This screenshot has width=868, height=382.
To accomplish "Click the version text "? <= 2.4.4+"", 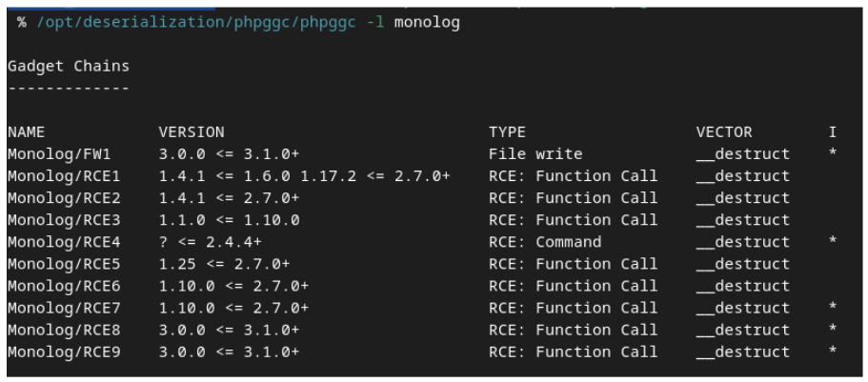I will coord(210,242).
